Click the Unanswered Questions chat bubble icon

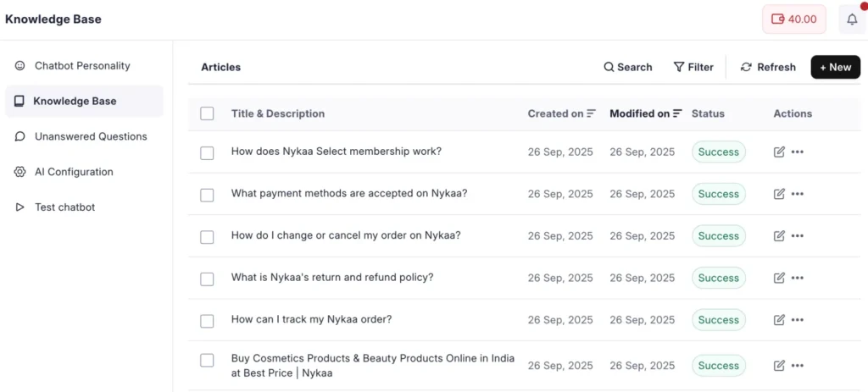coord(20,136)
